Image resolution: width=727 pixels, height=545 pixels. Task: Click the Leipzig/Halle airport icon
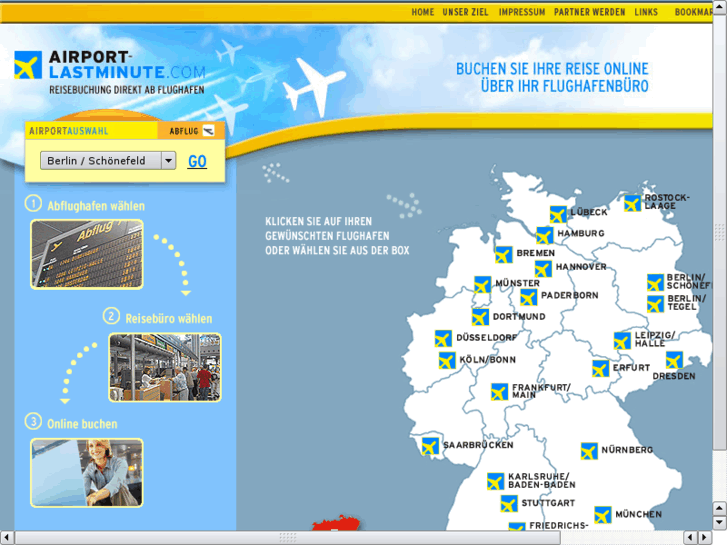pos(622,340)
